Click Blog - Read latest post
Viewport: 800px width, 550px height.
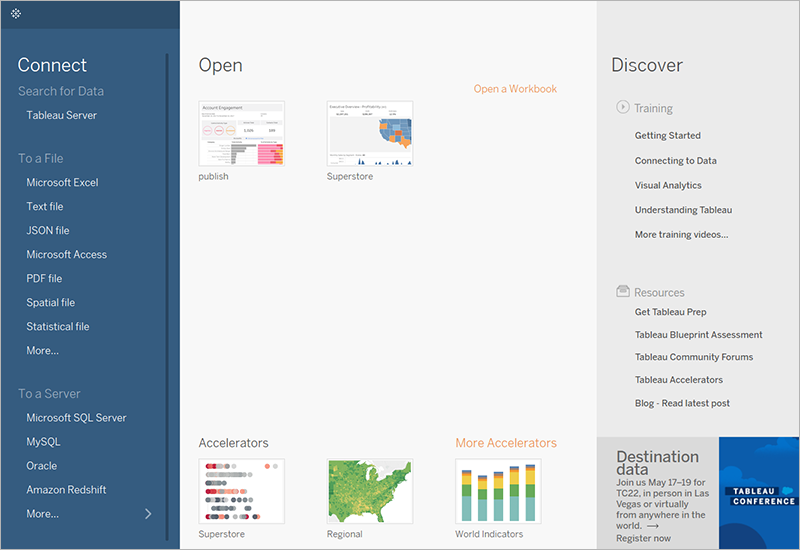[682, 403]
